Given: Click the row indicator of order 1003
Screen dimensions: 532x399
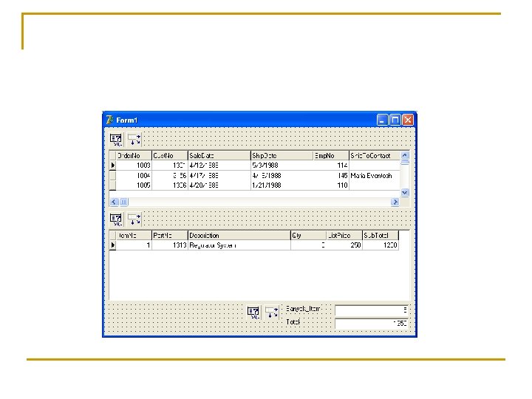Looking at the screenshot, I should 112,166.
